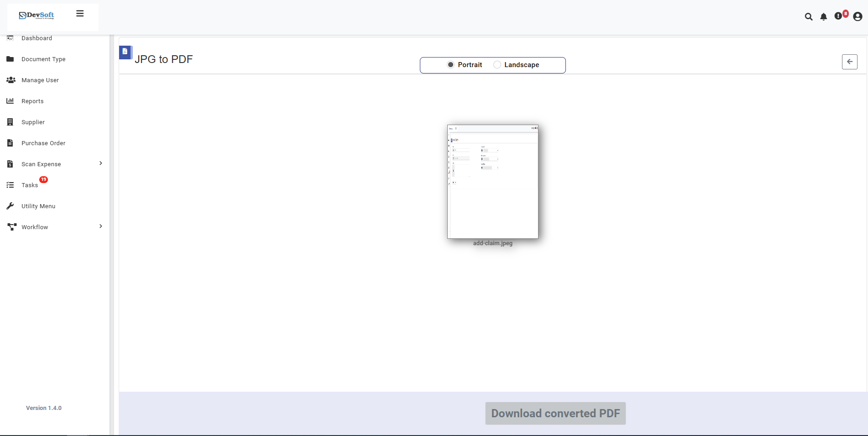Open the Reports section icon
Viewport: 868px width, 436px height.
[x=10, y=101]
